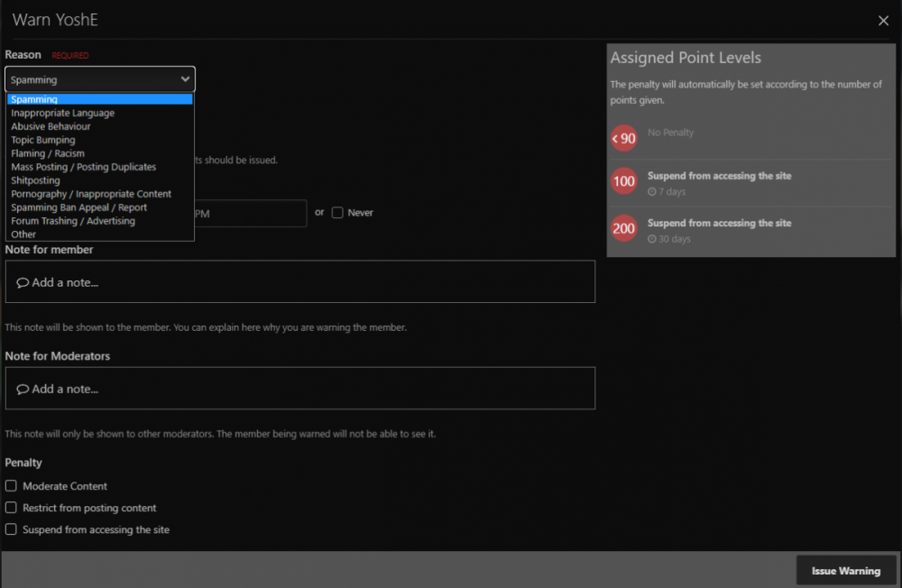Viewport: 902px width, 588px height.
Task: Click the Penalty section heading
Action: [23, 463]
